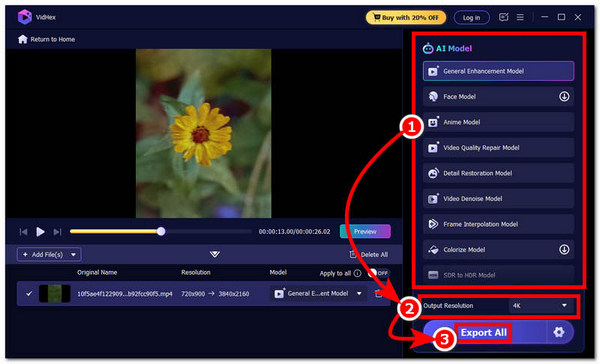Maximize the VidHex window

click(x=561, y=17)
